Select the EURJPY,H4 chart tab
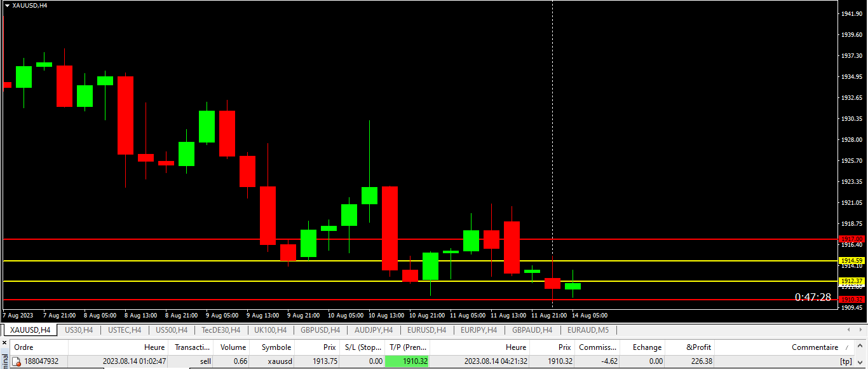Image resolution: width=868 pixels, height=369 pixels. (x=479, y=330)
